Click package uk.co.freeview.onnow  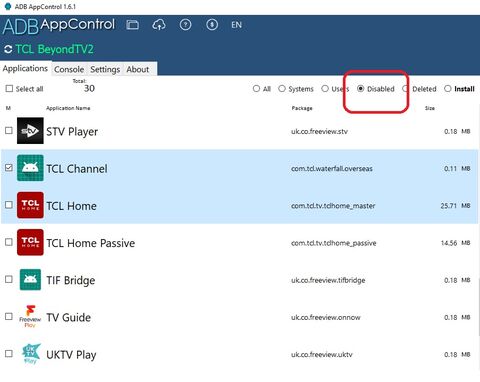tap(326, 317)
